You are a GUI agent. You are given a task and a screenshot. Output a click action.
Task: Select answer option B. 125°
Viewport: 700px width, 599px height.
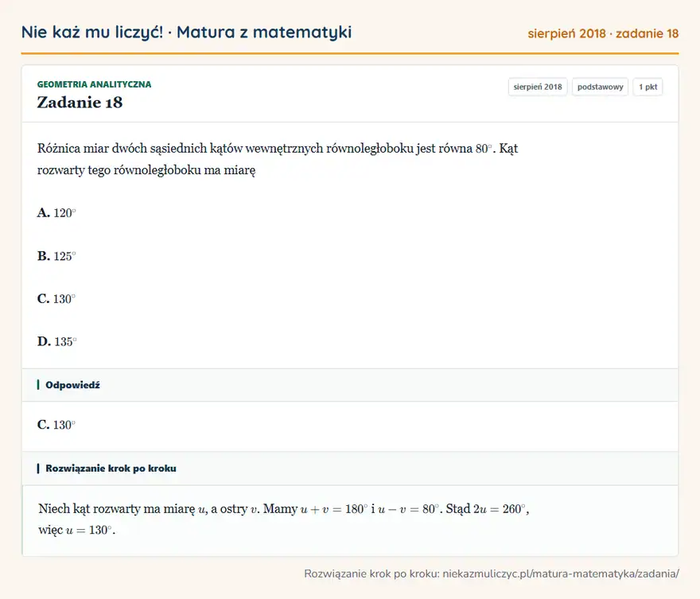56,256
